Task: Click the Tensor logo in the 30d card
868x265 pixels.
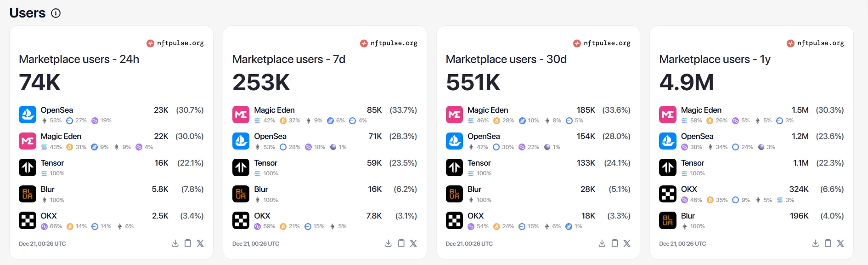Action: point(455,167)
